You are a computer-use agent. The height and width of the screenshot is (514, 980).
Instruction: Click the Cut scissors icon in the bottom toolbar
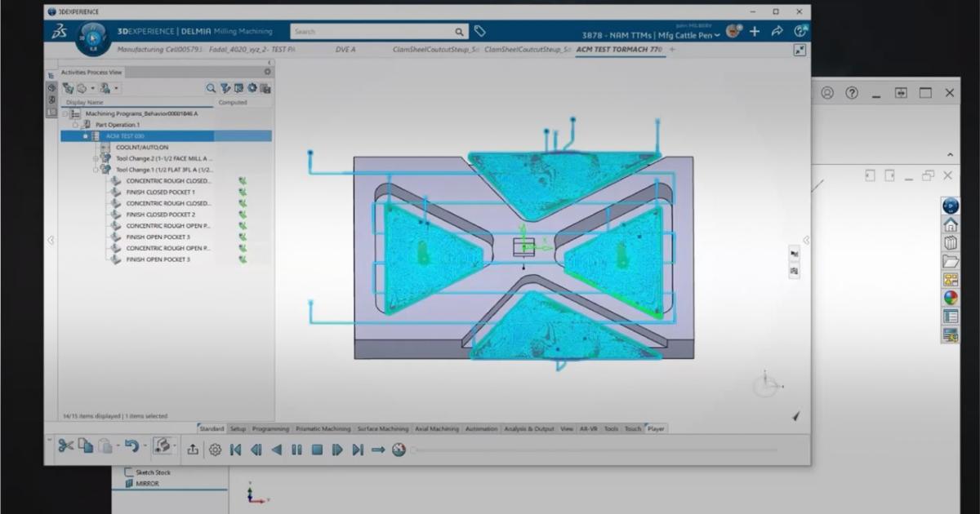(66, 447)
